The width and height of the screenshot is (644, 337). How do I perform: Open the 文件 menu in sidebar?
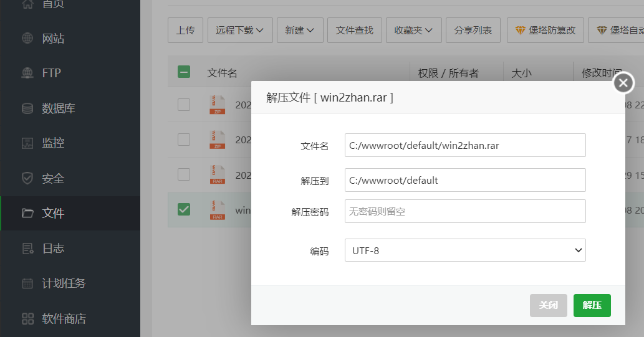[x=53, y=214]
